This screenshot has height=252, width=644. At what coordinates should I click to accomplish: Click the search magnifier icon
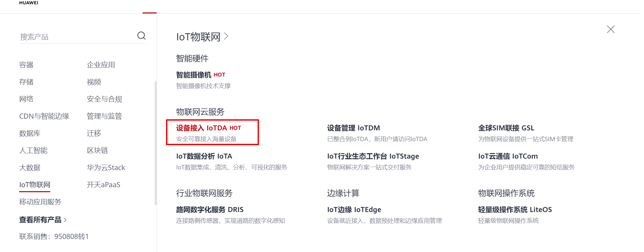pyautogui.click(x=142, y=36)
